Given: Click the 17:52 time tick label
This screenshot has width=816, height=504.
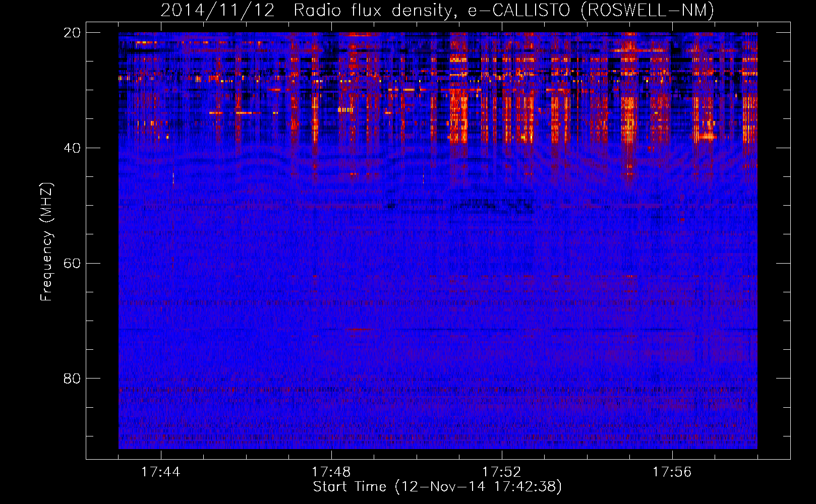Looking at the screenshot, I should [501, 472].
